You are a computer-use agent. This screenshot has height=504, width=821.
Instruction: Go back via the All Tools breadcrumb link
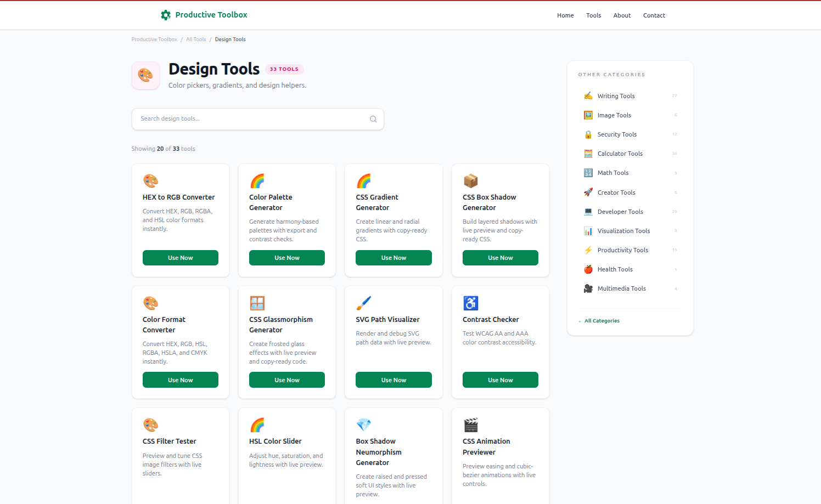pyautogui.click(x=196, y=39)
